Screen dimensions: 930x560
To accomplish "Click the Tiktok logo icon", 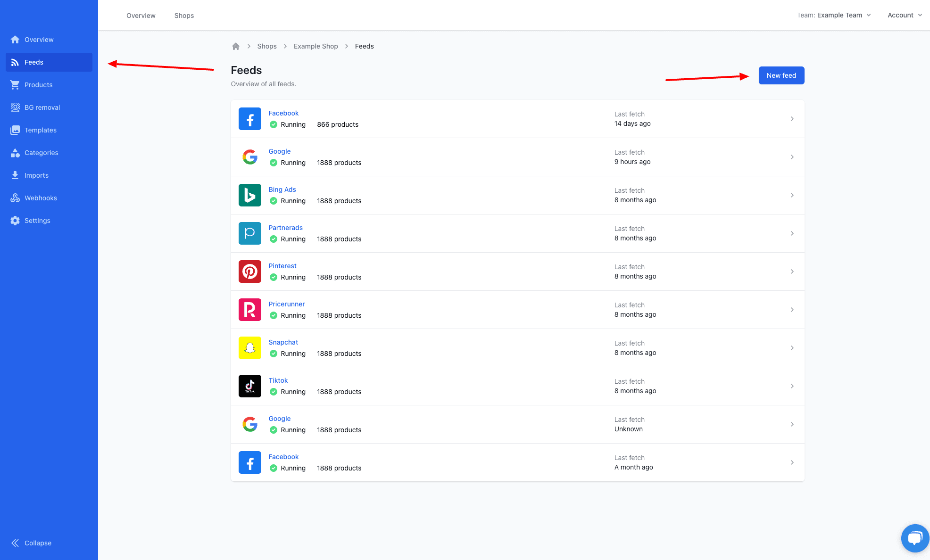I will pos(249,386).
